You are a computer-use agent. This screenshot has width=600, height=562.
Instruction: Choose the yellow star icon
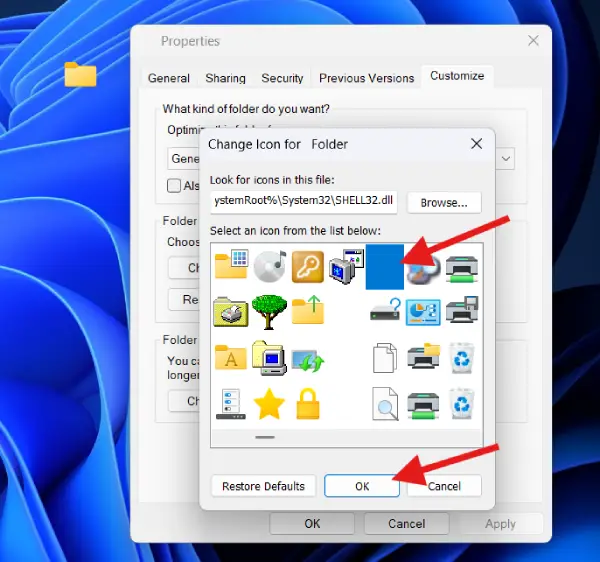pyautogui.click(x=269, y=404)
